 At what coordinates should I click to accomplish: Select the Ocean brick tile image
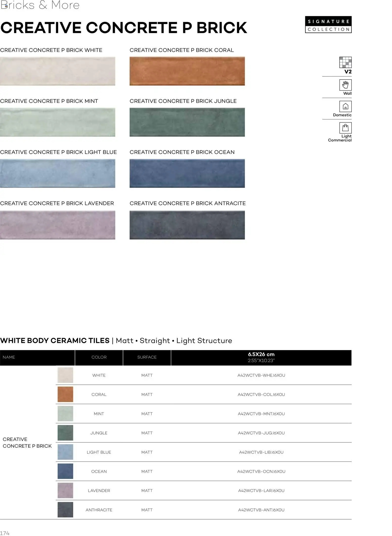187,173
